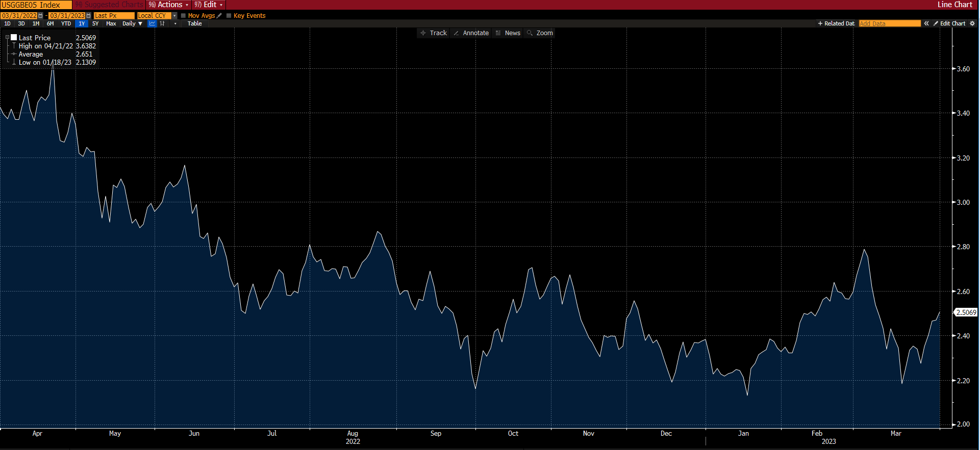This screenshot has height=450, width=980.
Task: Open the Local CCY currency dropdown
Action: pos(174,16)
